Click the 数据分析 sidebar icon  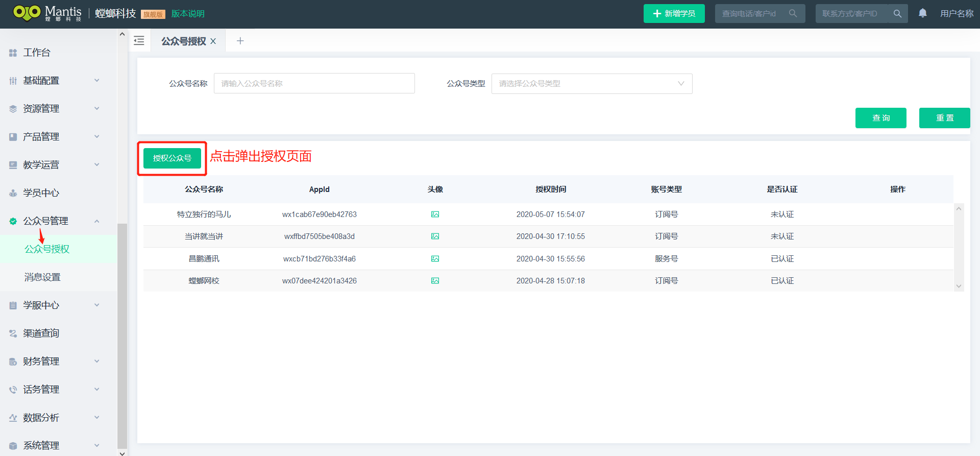(x=13, y=418)
